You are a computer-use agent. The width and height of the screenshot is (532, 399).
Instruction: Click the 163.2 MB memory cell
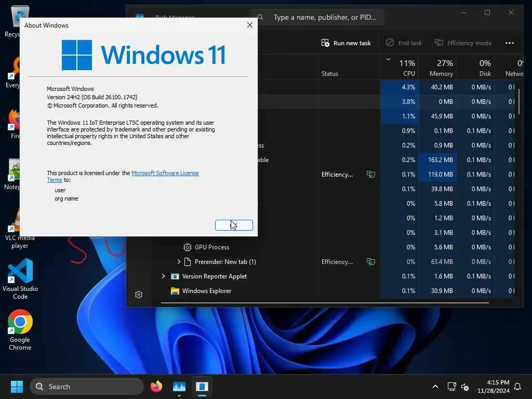(437, 160)
